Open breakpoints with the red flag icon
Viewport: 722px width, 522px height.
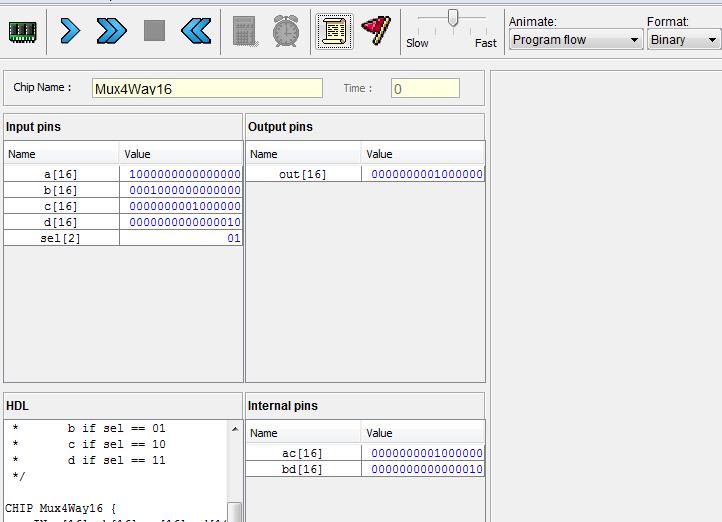click(x=376, y=31)
